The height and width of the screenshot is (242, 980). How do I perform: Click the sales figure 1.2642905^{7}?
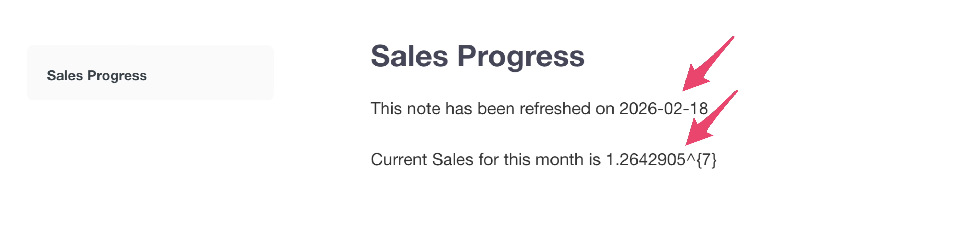click(x=661, y=159)
